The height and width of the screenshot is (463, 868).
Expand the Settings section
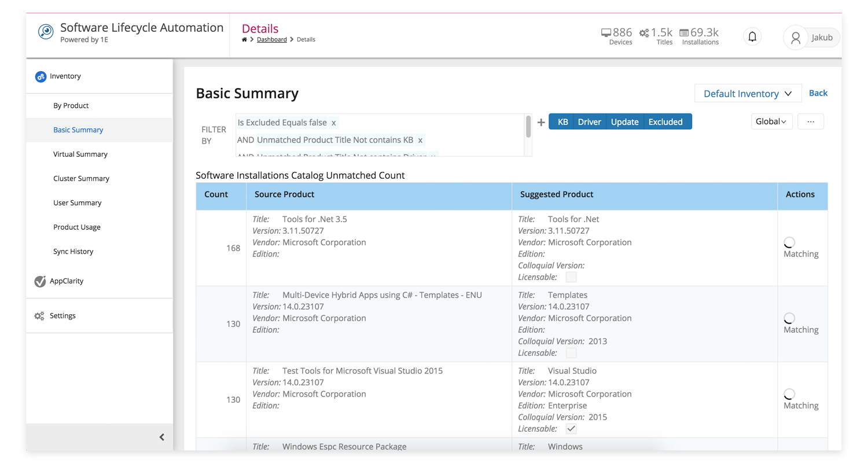point(100,316)
